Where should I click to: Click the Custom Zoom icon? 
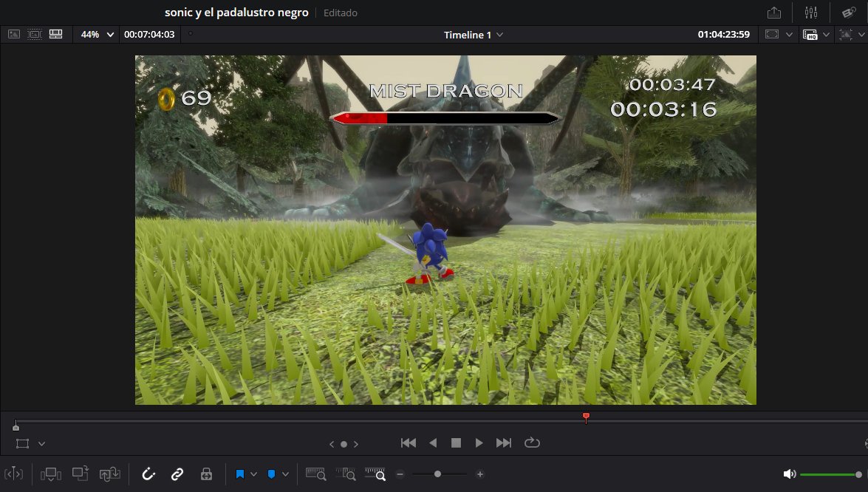click(x=375, y=474)
